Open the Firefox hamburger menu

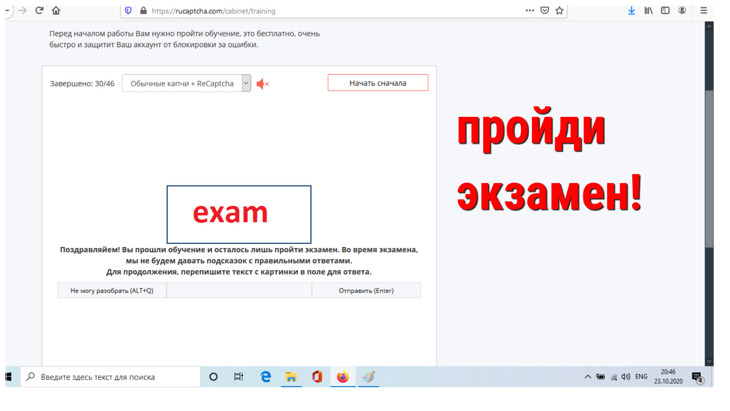703,10
